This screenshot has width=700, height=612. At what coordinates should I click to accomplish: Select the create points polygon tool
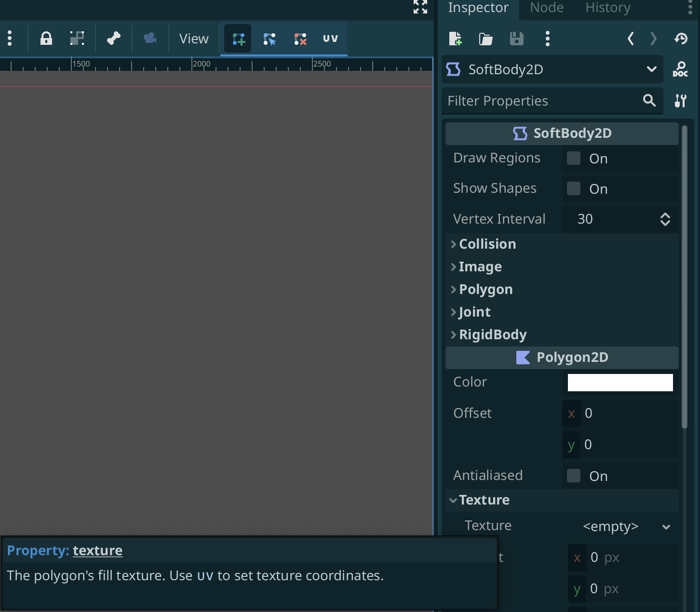coord(238,39)
